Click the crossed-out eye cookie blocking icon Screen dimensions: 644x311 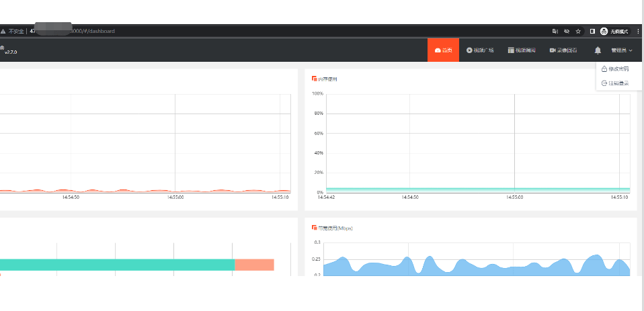(567, 31)
